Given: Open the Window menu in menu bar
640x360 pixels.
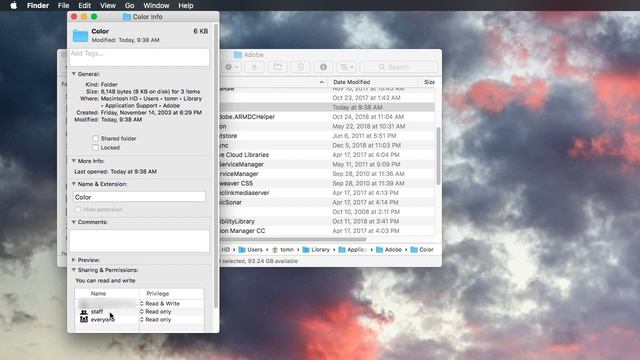Looking at the screenshot, I should point(156,5).
